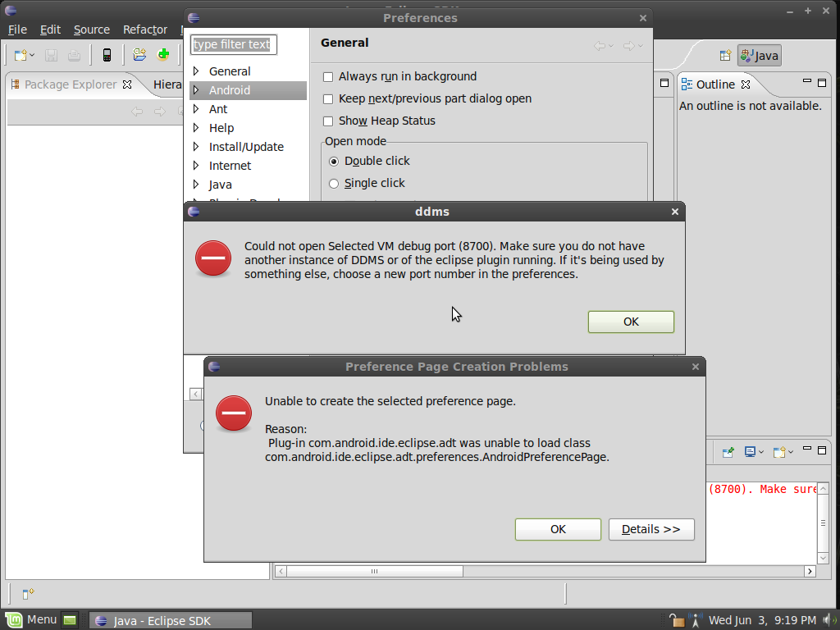Click the New wizard toolbar icon

(21, 55)
